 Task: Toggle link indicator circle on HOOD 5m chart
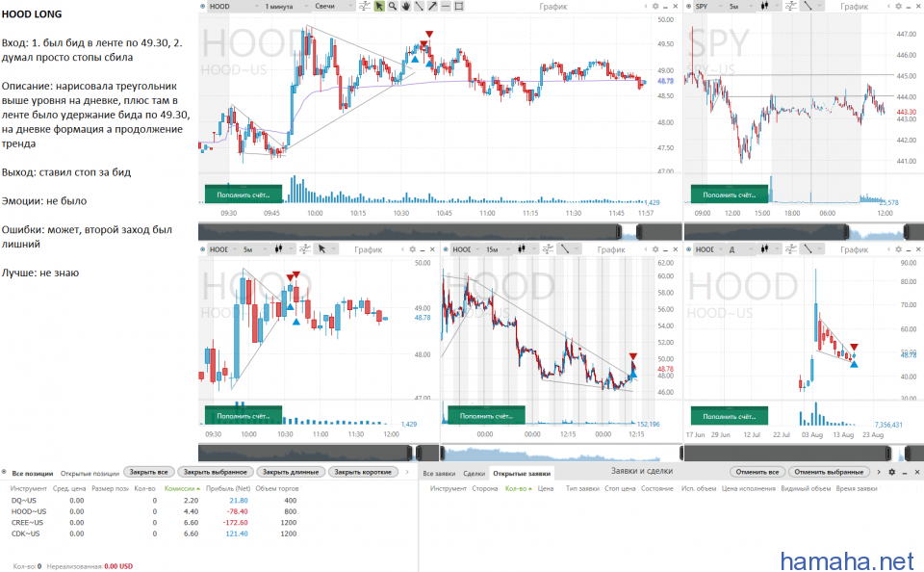click(x=203, y=249)
